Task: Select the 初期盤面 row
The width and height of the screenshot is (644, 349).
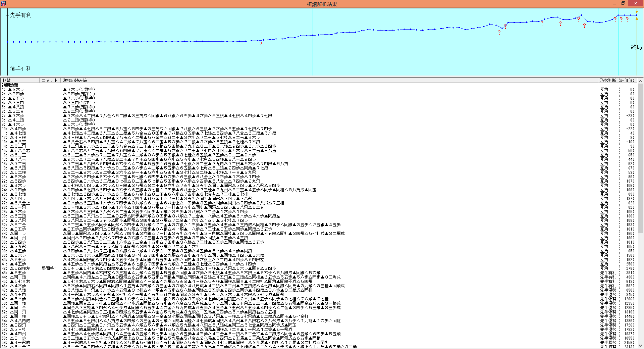Action: click(x=10, y=85)
